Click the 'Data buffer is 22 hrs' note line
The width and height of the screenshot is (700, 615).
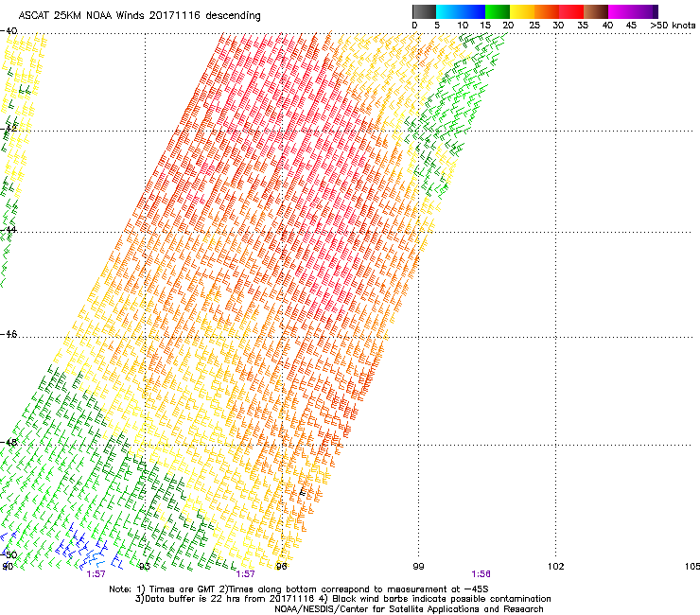coord(342,599)
